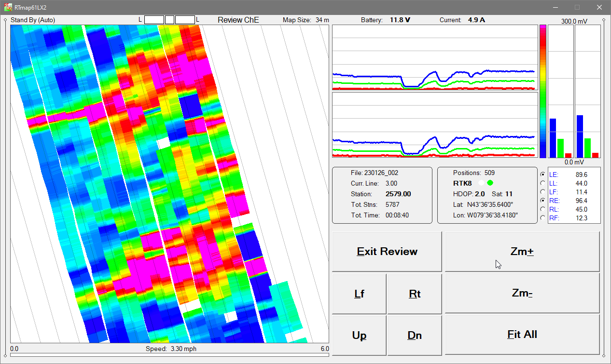
Task: Click the left channel bar chart
Action: 561,92
